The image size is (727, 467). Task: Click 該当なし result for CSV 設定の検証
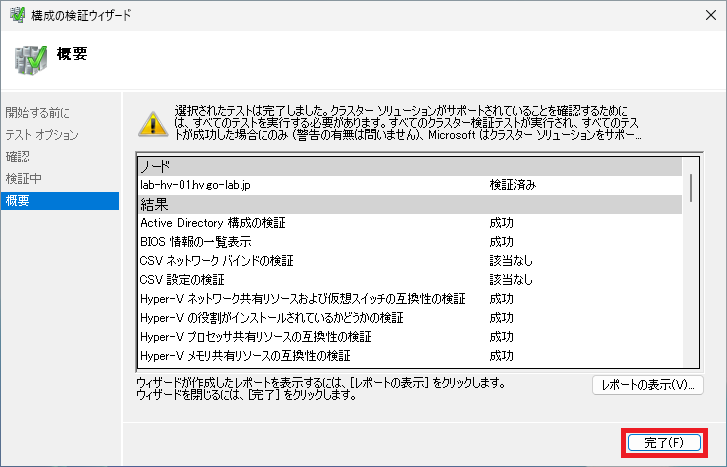[511, 280]
